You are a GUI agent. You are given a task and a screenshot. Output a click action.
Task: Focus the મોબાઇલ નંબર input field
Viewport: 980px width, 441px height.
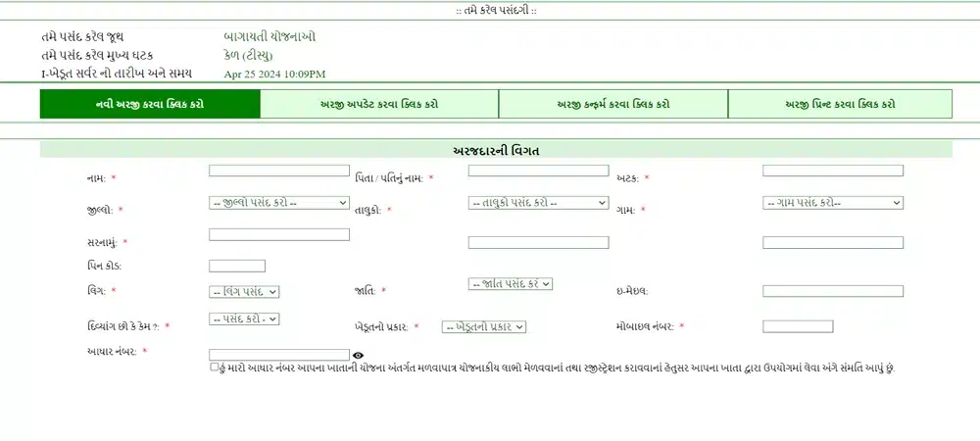click(798, 326)
